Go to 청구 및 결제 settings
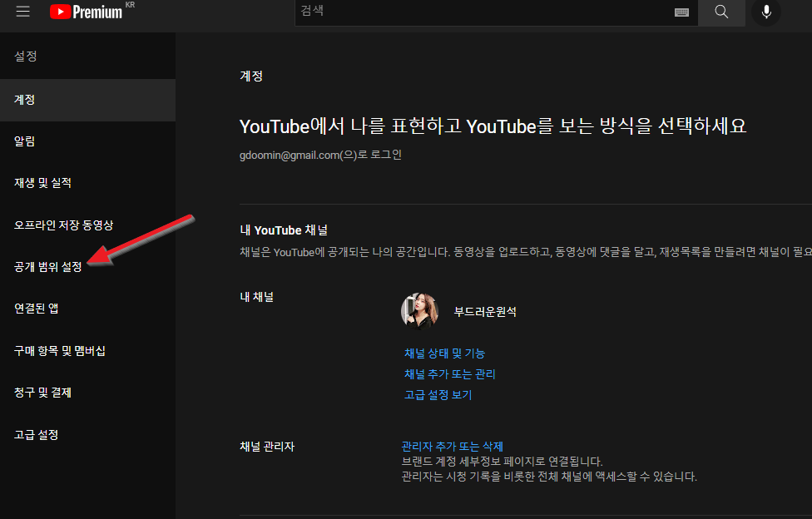Image resolution: width=812 pixels, height=519 pixels. pyautogui.click(x=87, y=393)
